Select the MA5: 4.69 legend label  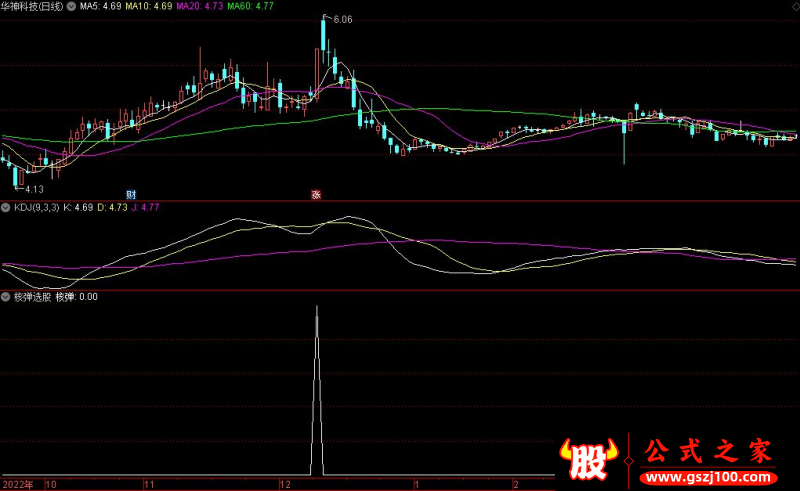[101, 6]
